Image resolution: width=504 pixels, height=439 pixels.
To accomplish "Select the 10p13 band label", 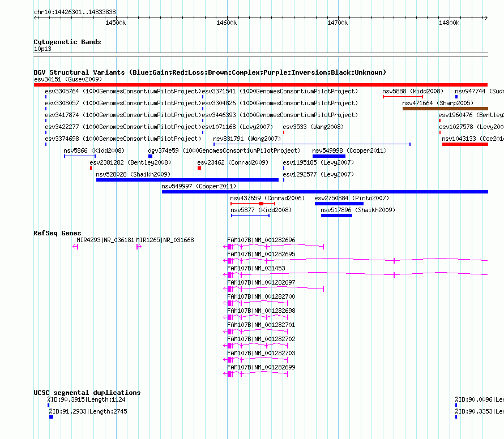I will (42, 49).
